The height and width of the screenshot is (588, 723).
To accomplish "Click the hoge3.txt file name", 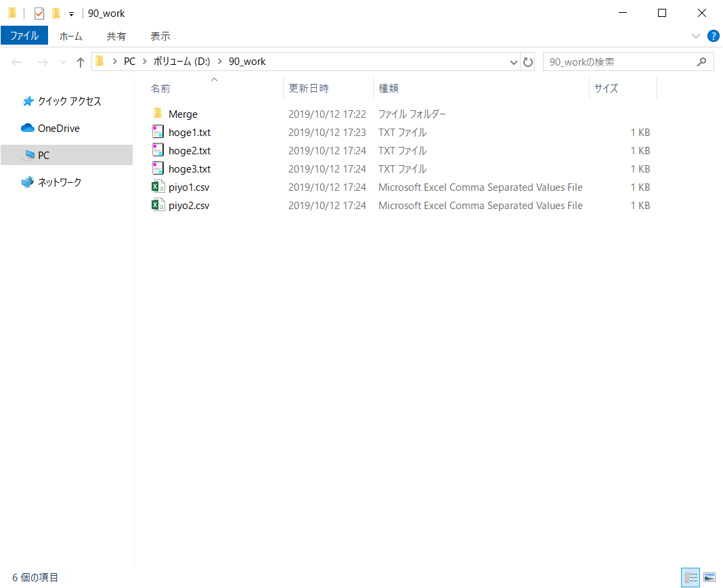I will click(x=190, y=170).
